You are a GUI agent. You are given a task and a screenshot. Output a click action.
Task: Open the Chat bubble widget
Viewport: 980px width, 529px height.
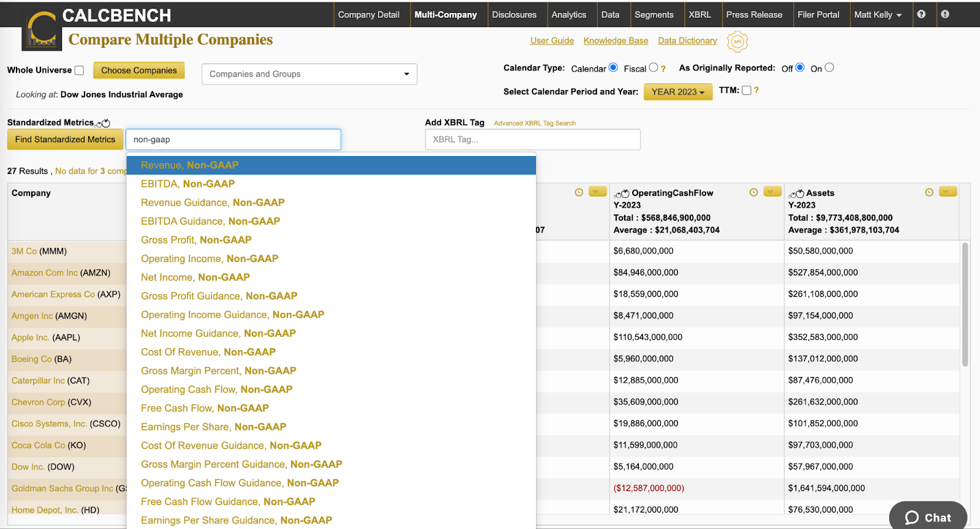point(928,517)
